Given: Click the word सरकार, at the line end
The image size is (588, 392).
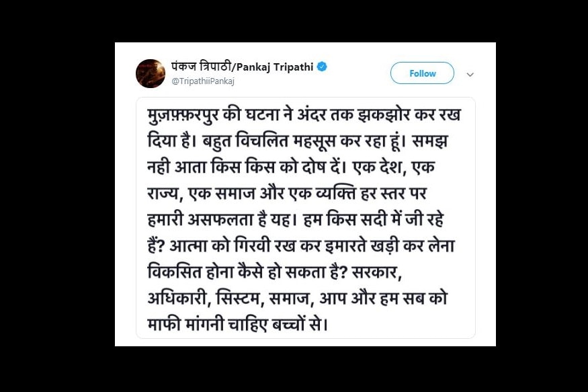Looking at the screenshot, I should click(377, 273).
